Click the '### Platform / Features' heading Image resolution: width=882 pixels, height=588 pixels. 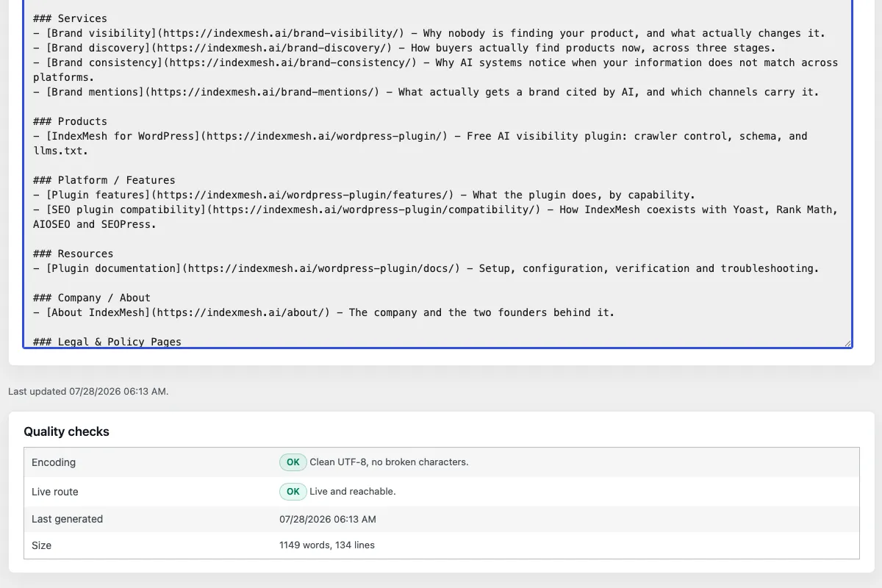104,180
